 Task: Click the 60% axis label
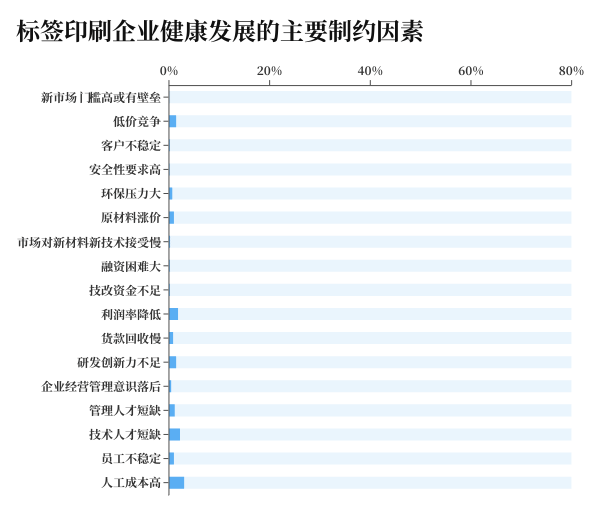pos(471,71)
